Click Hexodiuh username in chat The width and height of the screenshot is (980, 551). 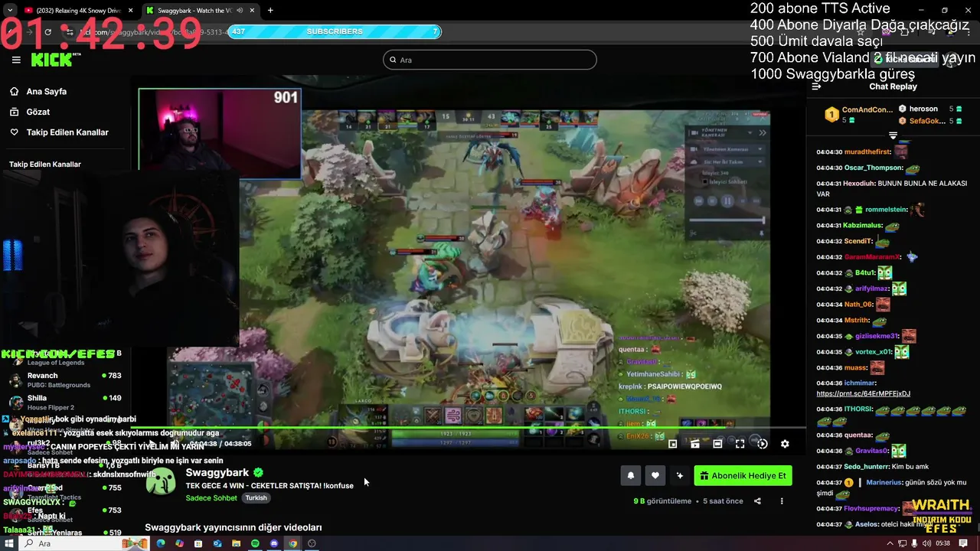(858, 183)
